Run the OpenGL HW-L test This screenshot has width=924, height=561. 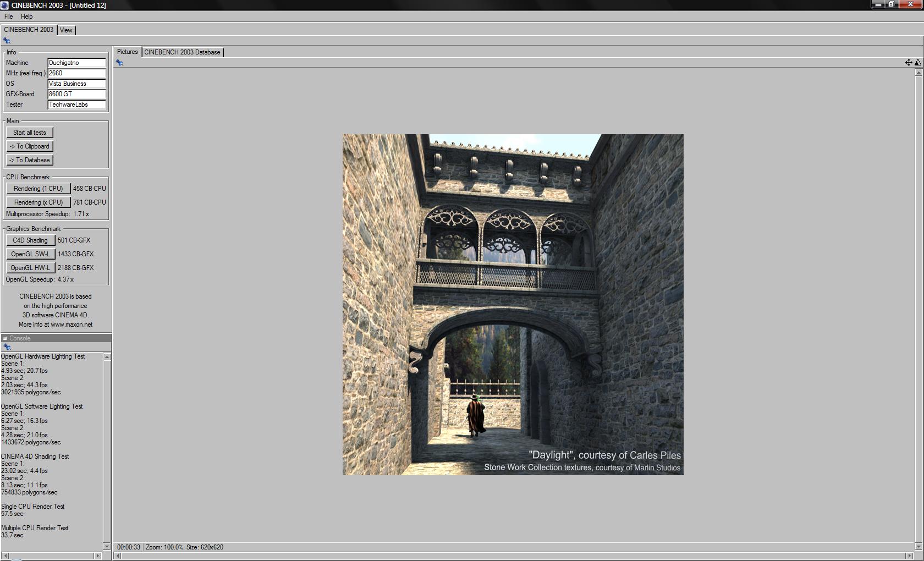pos(30,268)
